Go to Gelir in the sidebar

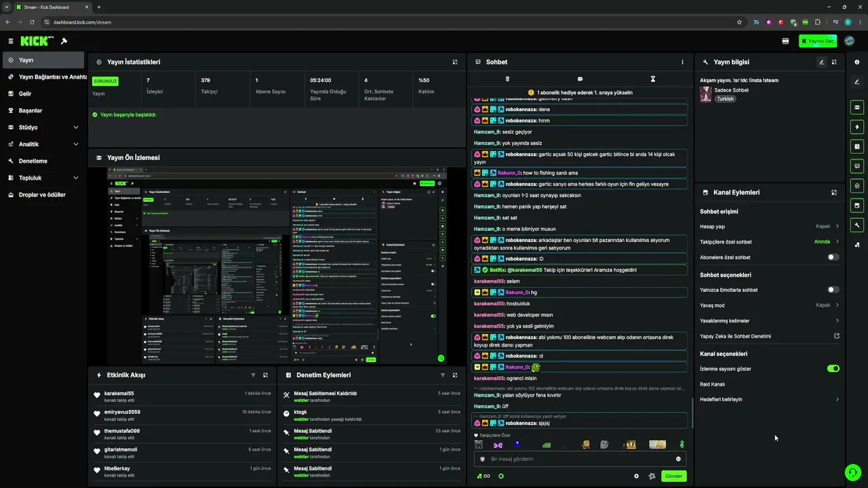pos(44,94)
